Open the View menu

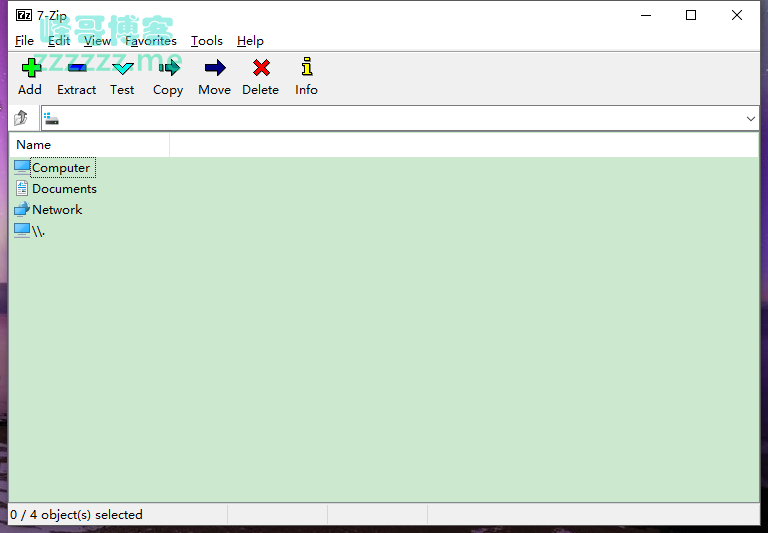click(97, 41)
